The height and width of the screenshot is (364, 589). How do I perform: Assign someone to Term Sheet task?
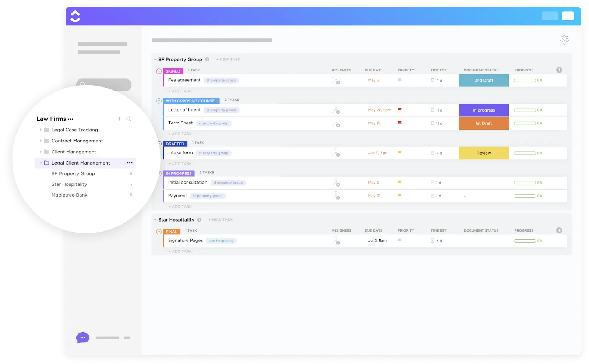click(336, 123)
